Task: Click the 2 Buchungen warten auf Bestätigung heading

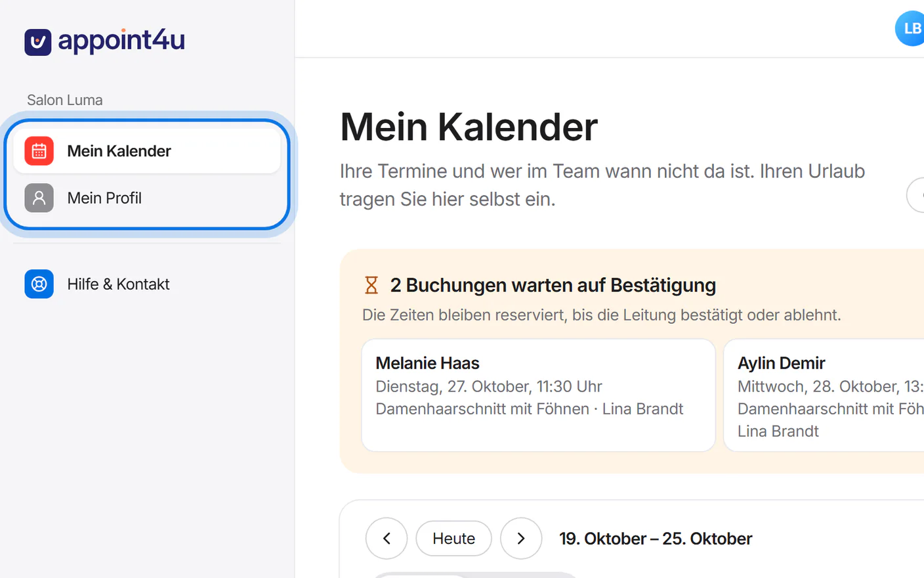Action: pos(553,285)
